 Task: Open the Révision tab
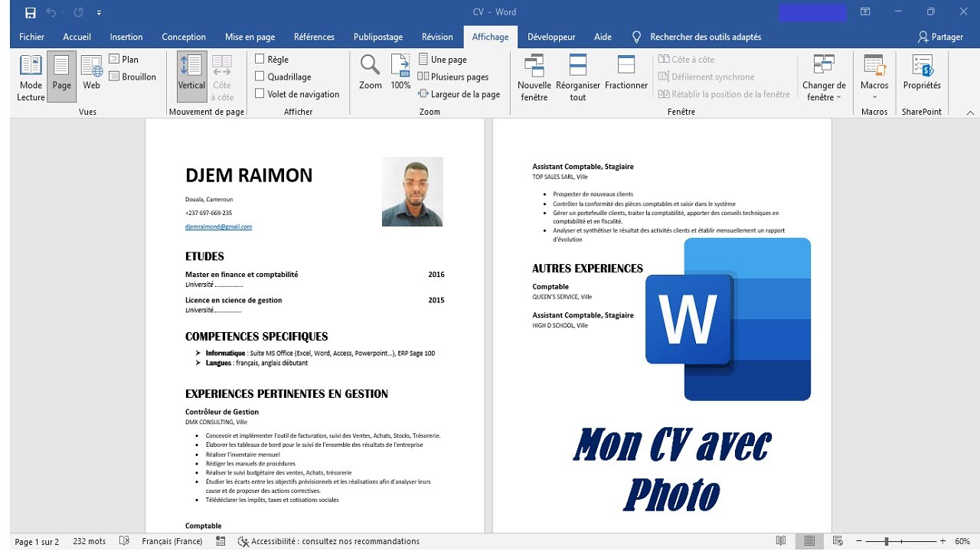pos(437,37)
